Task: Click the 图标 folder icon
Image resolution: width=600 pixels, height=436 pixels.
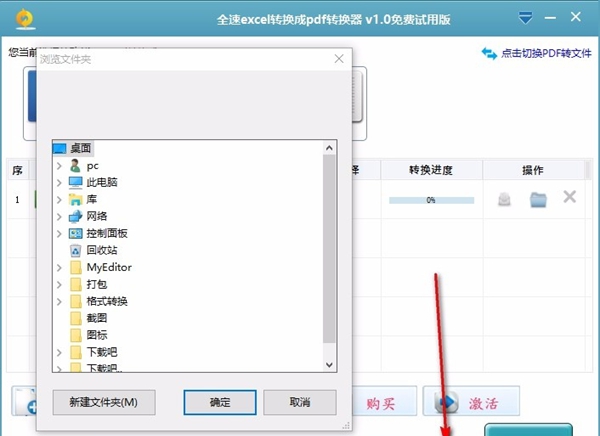Action: [x=76, y=335]
